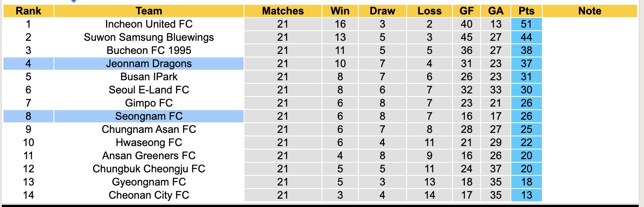The width and height of the screenshot is (644, 207).
Task: Select the Matches column header
Action: [283, 11]
